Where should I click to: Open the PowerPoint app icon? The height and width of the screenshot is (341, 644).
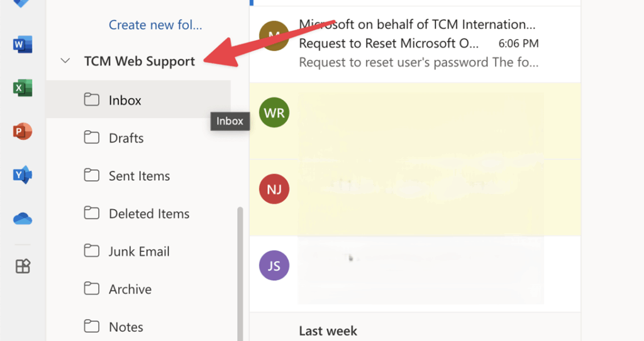point(23,132)
